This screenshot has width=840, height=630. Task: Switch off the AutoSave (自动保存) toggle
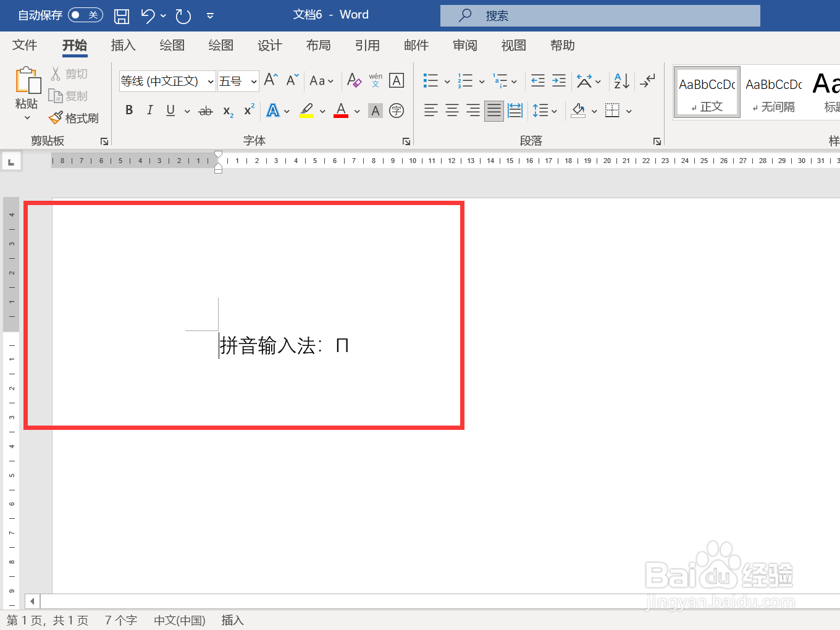coord(85,15)
